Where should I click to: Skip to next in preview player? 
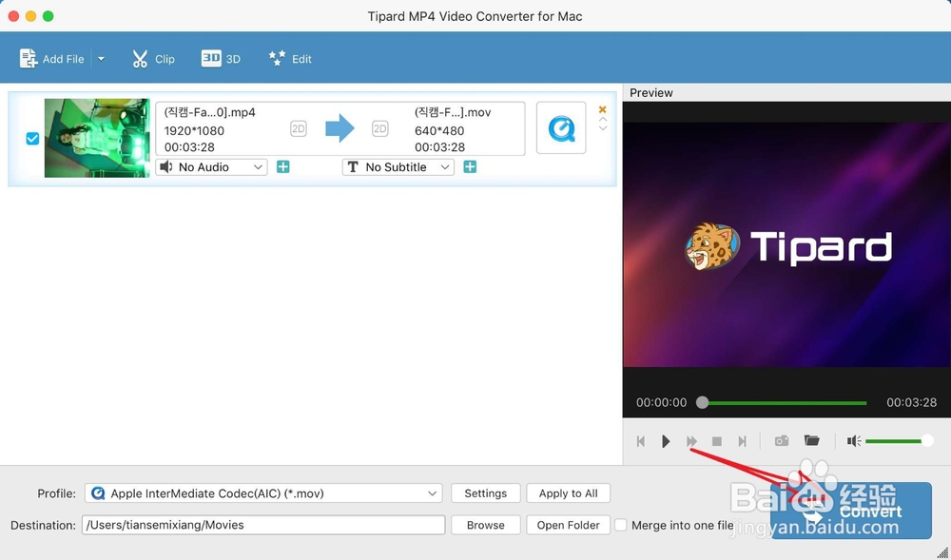(x=743, y=441)
